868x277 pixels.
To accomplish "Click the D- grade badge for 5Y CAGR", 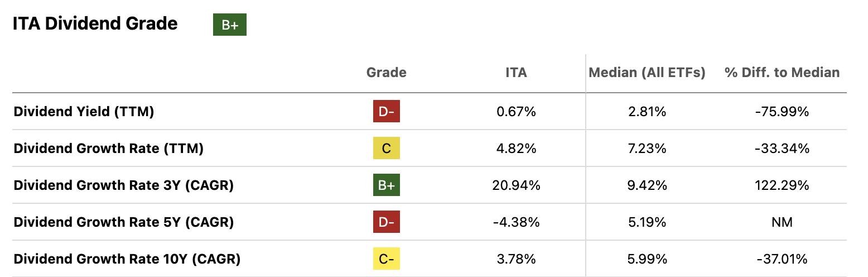I will (387, 222).
